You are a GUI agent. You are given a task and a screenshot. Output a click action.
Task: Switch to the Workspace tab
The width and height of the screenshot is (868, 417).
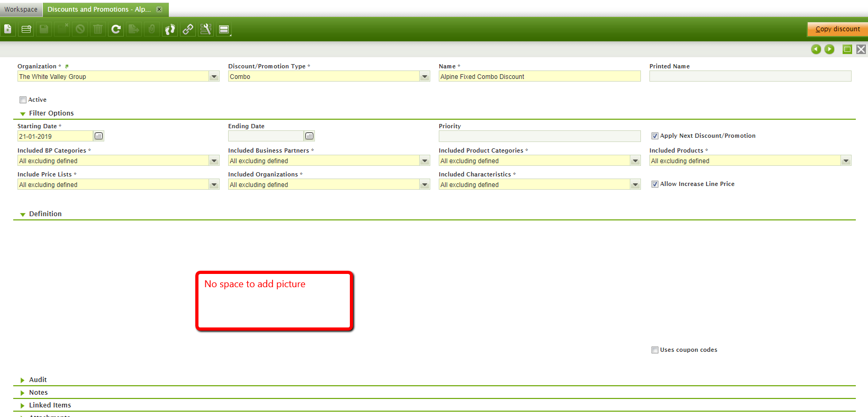[21, 10]
